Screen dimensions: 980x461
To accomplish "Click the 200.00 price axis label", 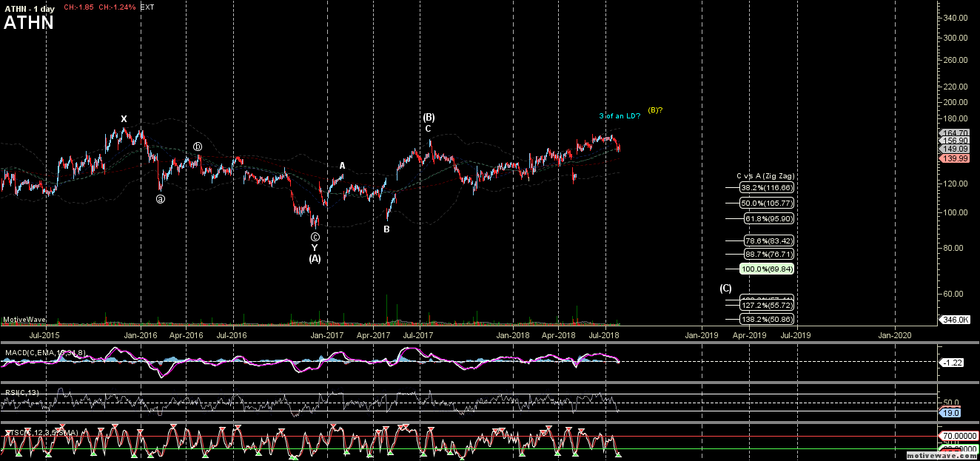I will point(957,102).
